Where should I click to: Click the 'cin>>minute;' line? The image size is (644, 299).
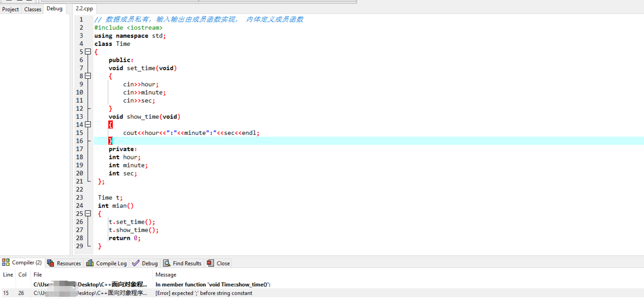(x=144, y=92)
